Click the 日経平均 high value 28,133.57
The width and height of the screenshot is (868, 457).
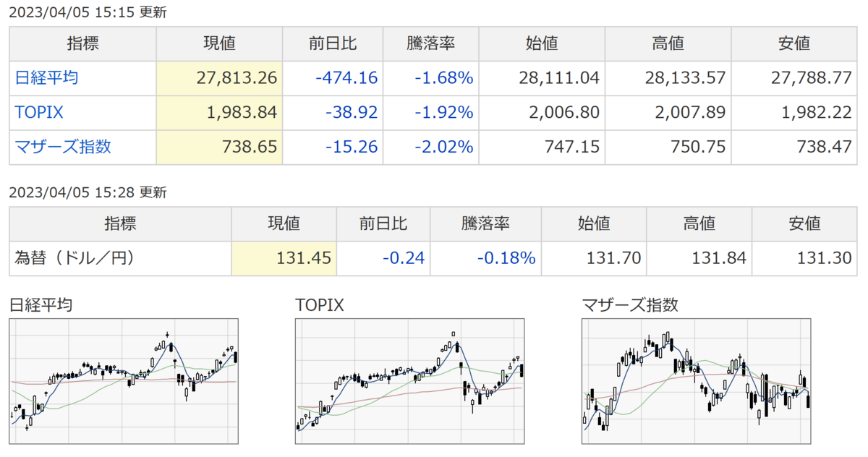pyautogui.click(x=684, y=78)
